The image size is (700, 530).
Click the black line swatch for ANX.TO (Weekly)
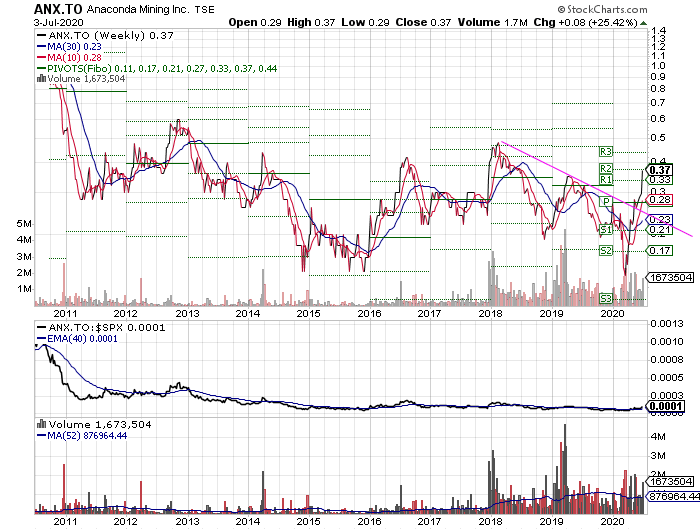pos(42,36)
